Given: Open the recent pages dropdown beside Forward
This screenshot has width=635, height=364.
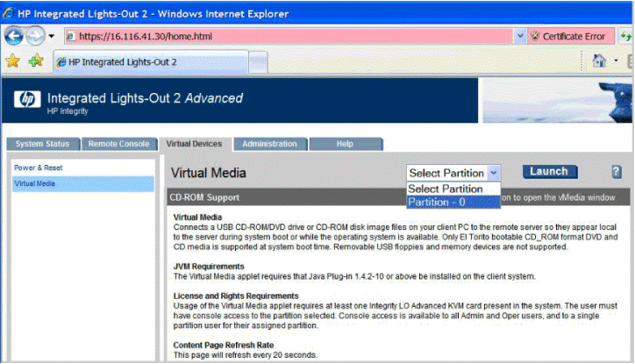Looking at the screenshot, I should pyautogui.click(x=52, y=37).
